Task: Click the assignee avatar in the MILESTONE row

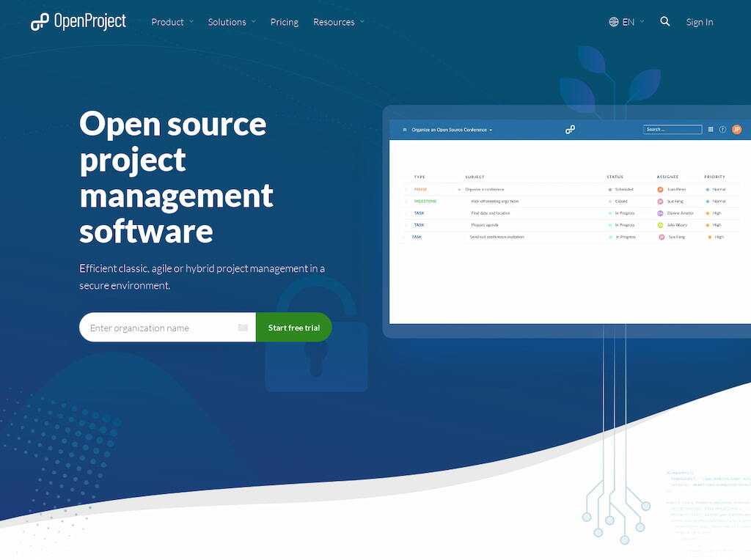Action: point(660,202)
